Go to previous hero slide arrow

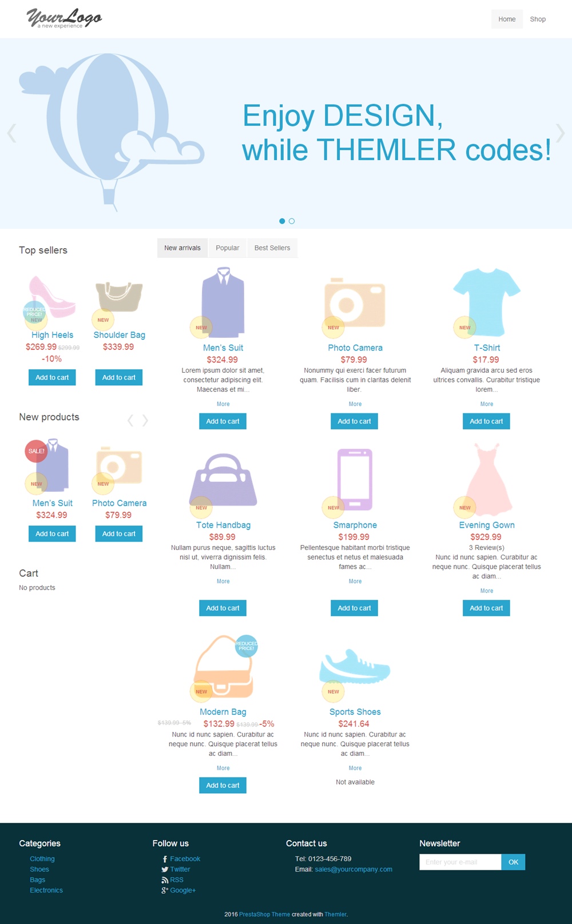[x=11, y=133]
